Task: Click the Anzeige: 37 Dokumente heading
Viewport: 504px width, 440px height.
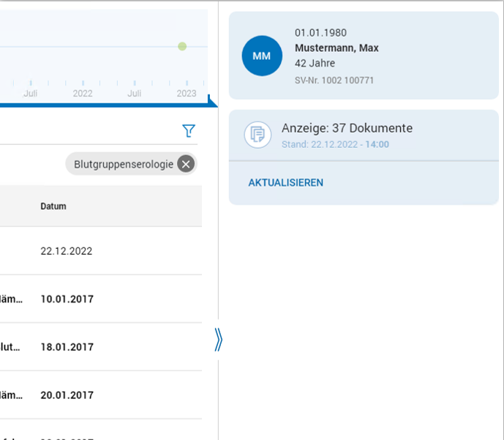Action: 347,128
